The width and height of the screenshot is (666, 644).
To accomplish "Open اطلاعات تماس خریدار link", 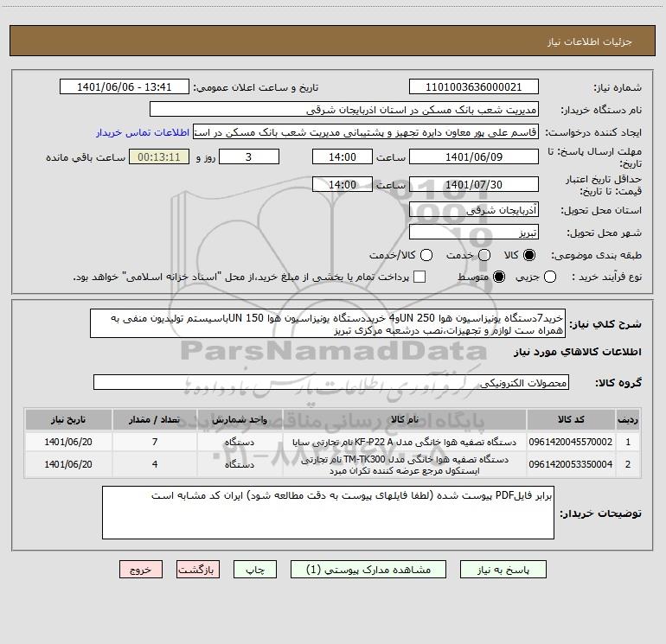I will pyautogui.click(x=143, y=132).
